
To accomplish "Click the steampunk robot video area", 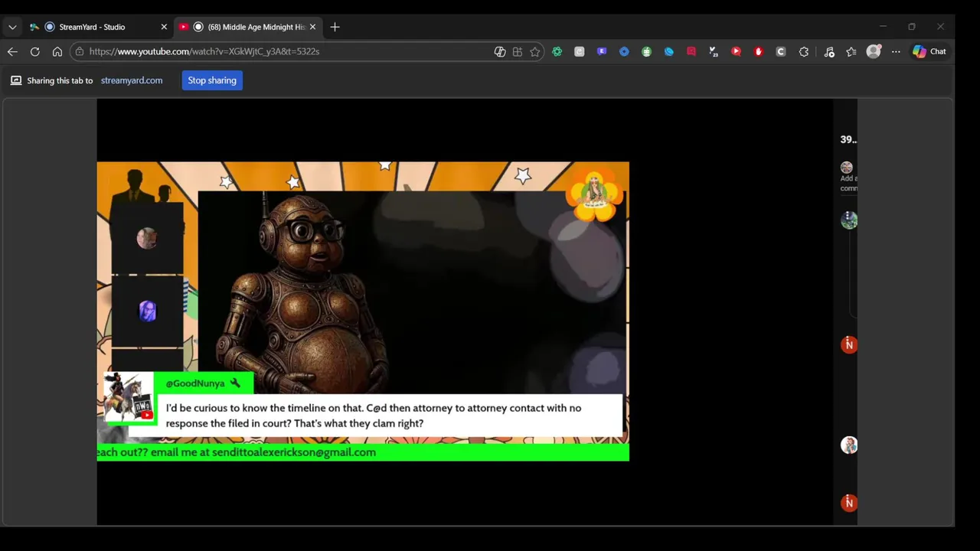I will 412,292.
